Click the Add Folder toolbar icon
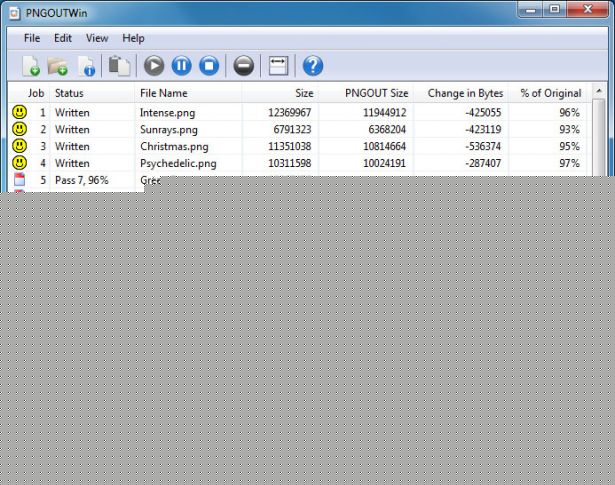This screenshot has height=485, width=615. (x=57, y=66)
